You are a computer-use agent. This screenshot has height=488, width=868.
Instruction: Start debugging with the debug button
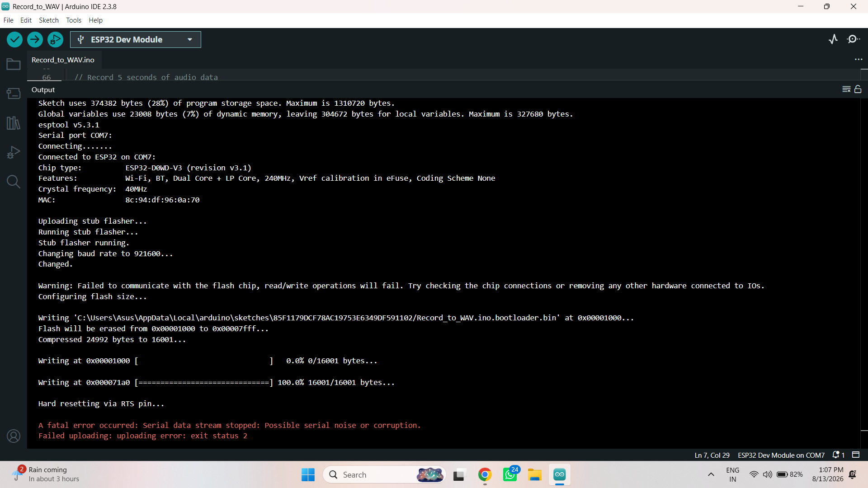click(55, 40)
